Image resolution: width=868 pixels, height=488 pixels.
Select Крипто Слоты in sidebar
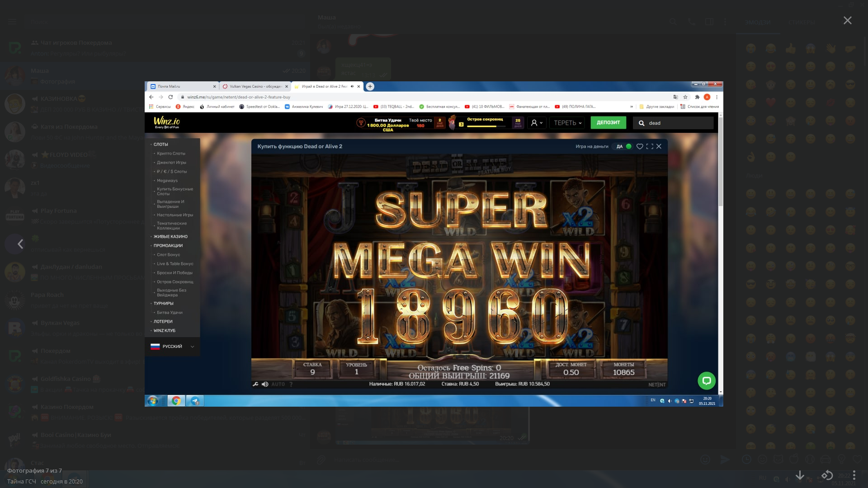pyautogui.click(x=171, y=154)
